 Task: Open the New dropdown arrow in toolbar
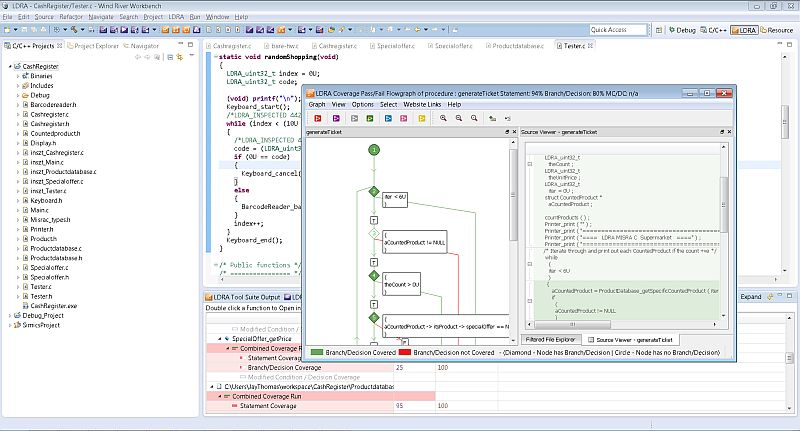[x=15, y=30]
